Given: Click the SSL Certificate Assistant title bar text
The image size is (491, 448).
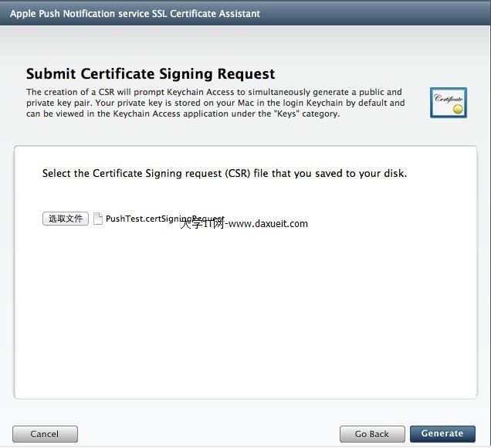Looking at the screenshot, I should 134,14.
